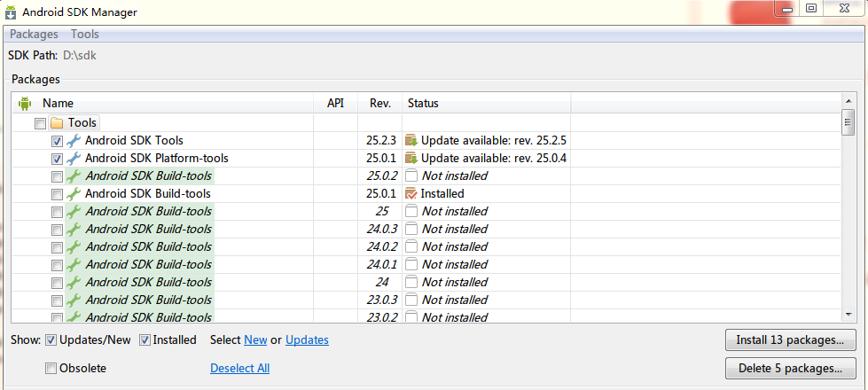The width and height of the screenshot is (868, 390).
Task: Click the SDK Path value D:\sdk
Action: (81, 55)
